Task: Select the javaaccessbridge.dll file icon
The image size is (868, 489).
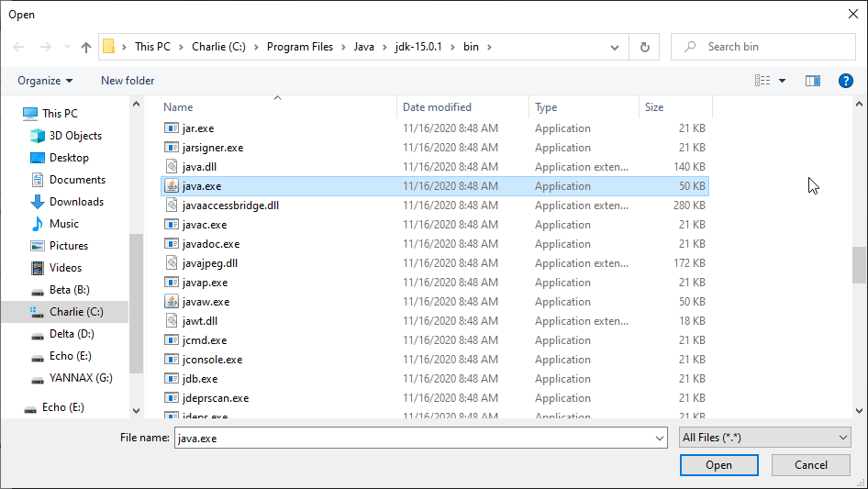Action: coord(172,206)
